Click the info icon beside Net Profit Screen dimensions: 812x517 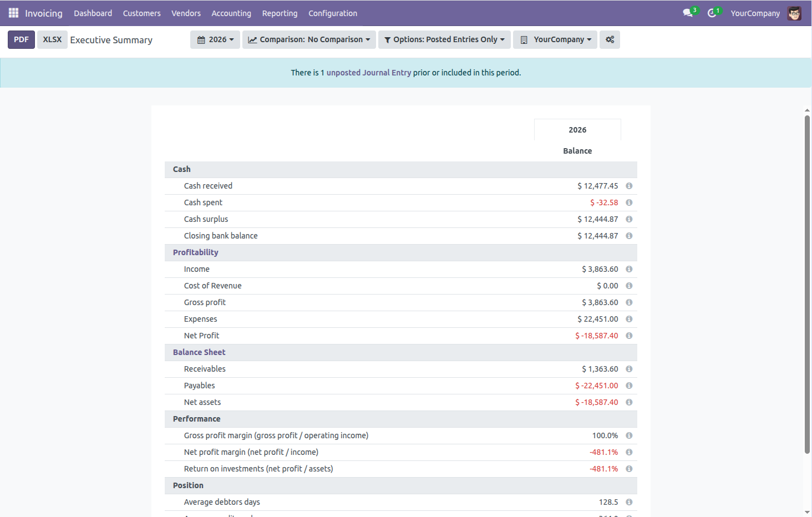click(x=629, y=336)
